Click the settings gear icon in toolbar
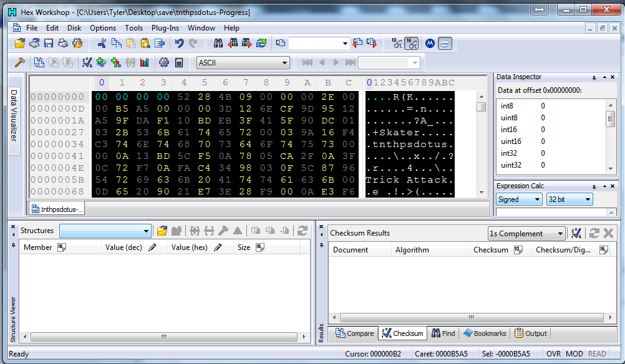Image resolution: width=625 pixels, height=364 pixels. click(x=164, y=62)
